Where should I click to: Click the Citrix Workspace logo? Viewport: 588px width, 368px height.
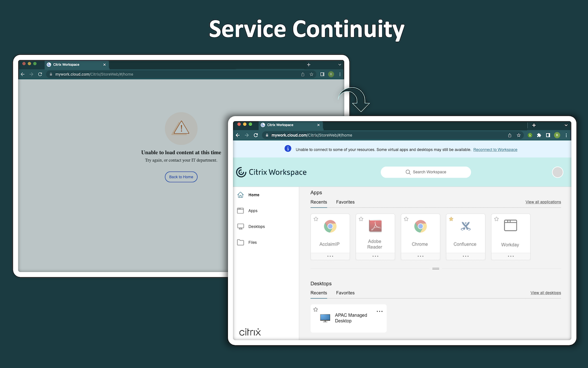click(x=271, y=172)
